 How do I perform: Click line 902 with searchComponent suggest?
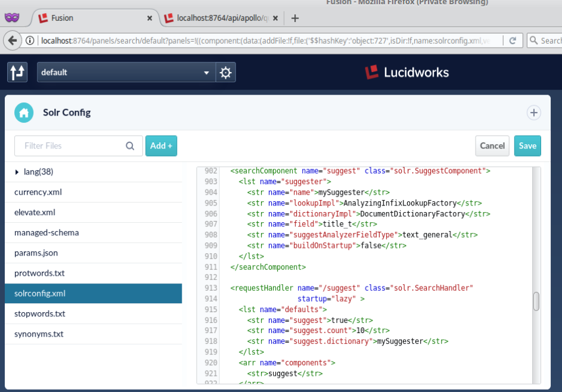(x=360, y=171)
